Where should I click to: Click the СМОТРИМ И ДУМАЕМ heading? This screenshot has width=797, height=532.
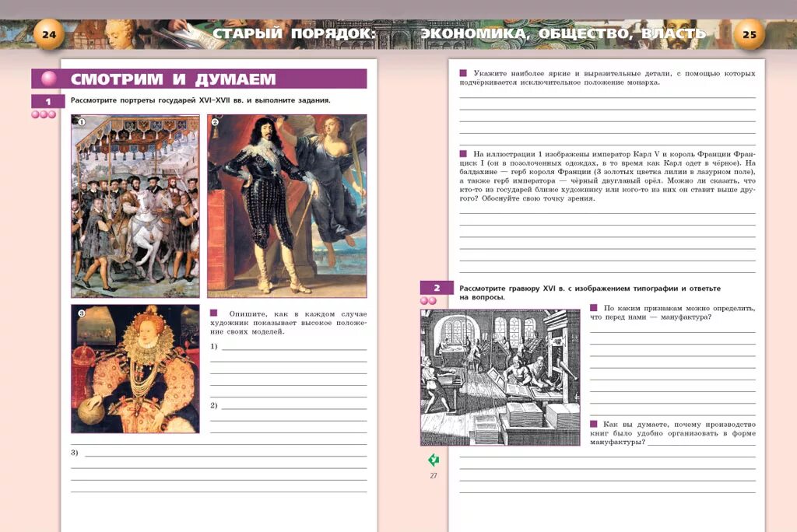tap(173, 79)
